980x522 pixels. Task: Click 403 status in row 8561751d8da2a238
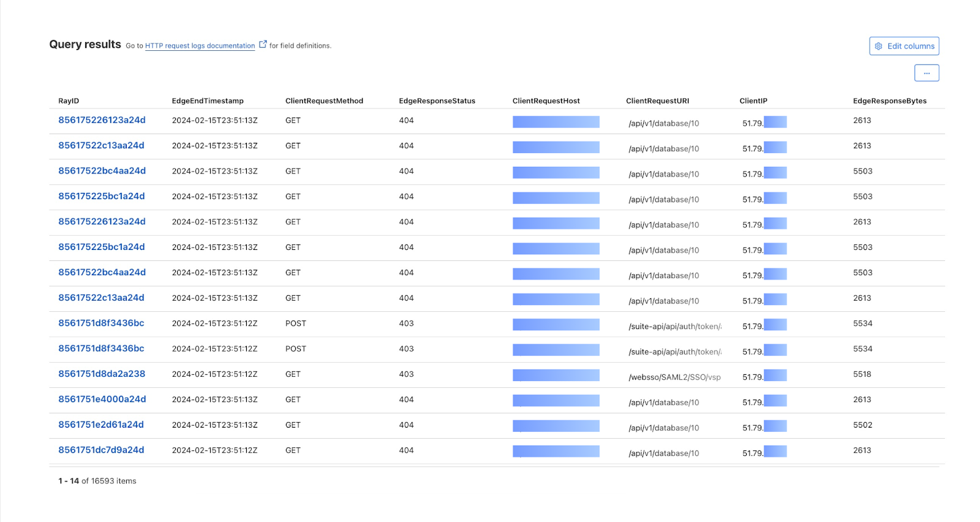point(406,374)
